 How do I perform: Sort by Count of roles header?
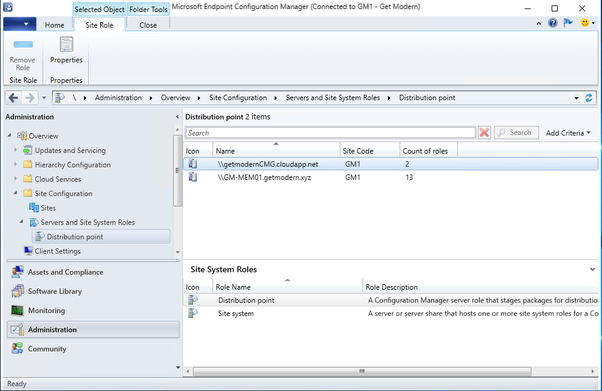[x=428, y=151]
